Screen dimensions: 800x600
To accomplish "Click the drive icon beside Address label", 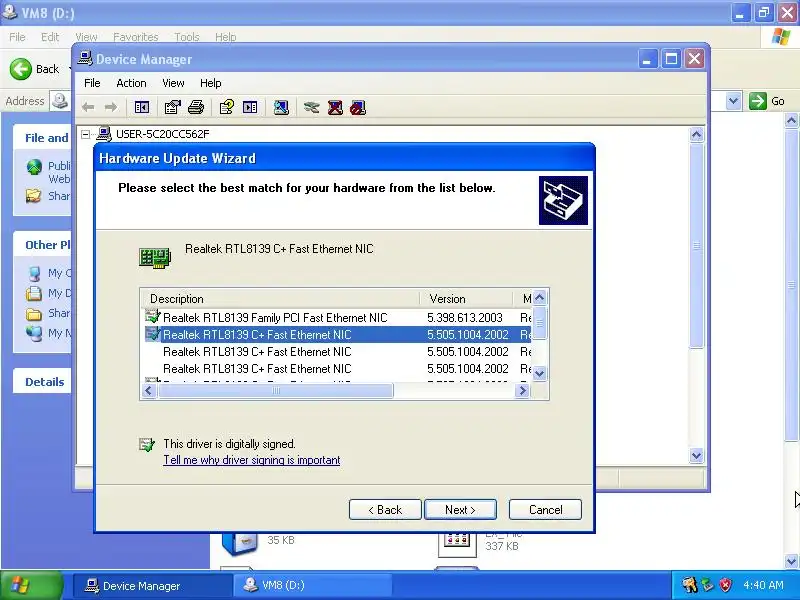I will (60, 101).
